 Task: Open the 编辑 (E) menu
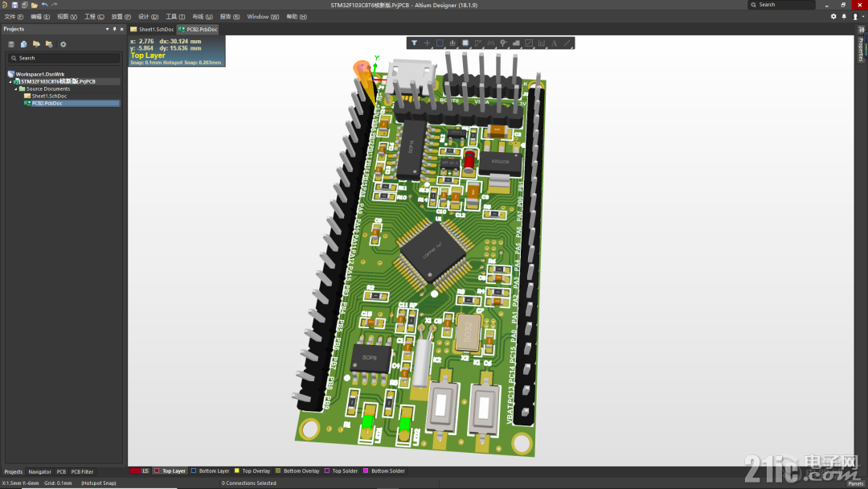point(40,17)
